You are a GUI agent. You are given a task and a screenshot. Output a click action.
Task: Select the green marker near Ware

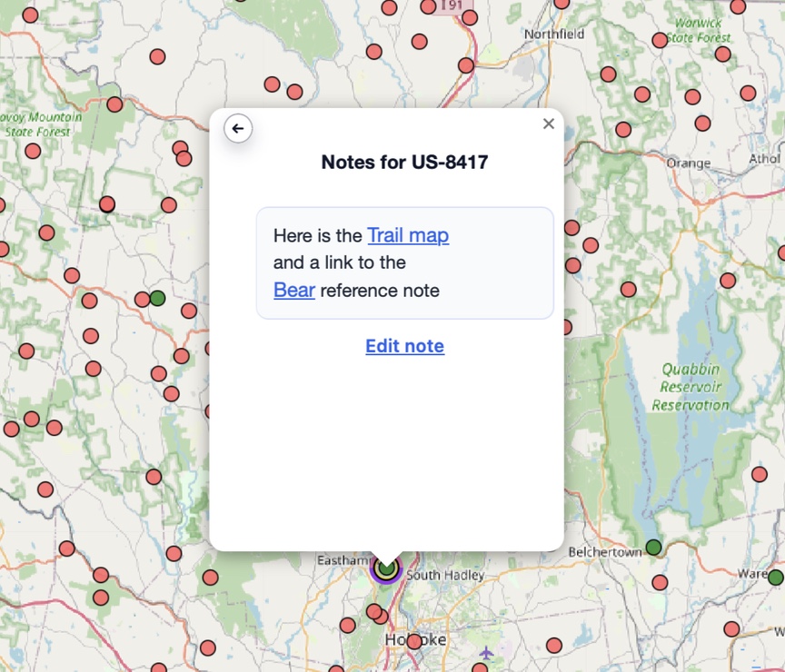775,578
